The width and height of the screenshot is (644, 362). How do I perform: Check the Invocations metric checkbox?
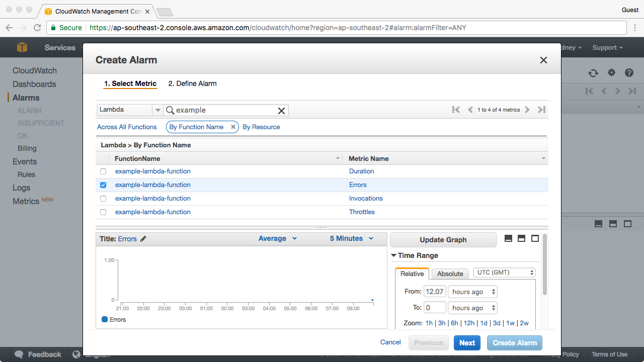(103, 199)
